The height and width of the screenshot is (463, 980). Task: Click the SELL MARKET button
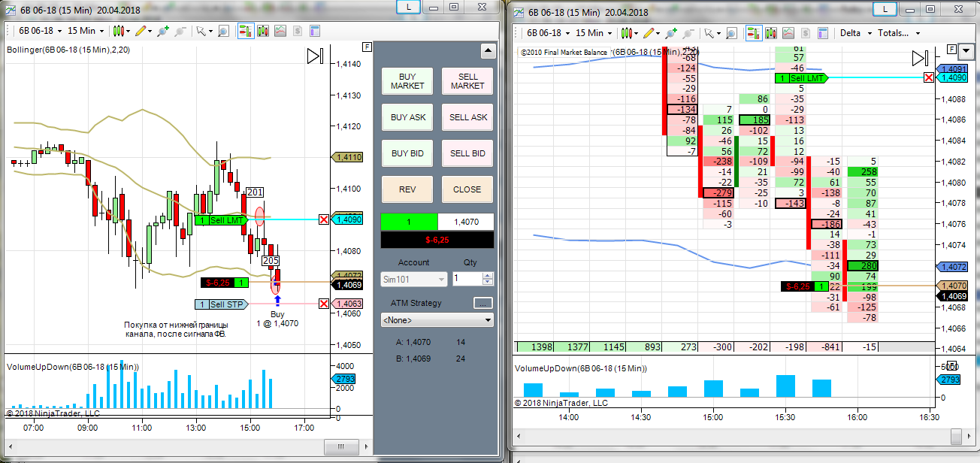click(467, 81)
